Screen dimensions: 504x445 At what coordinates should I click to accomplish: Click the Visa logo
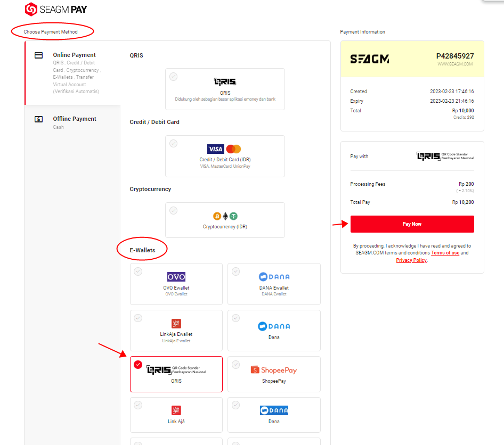(215, 149)
